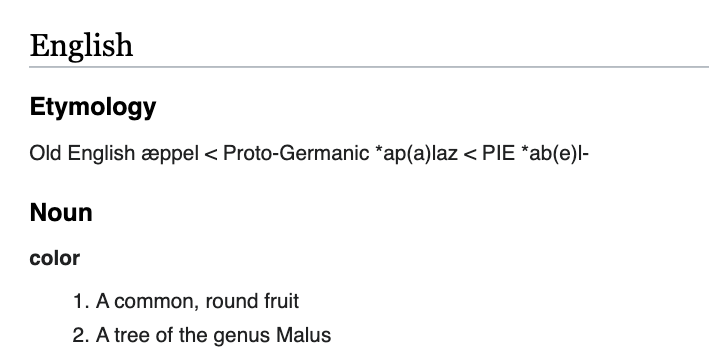Click the Etymology heading
Screen dimensions: 709x363
click(93, 108)
